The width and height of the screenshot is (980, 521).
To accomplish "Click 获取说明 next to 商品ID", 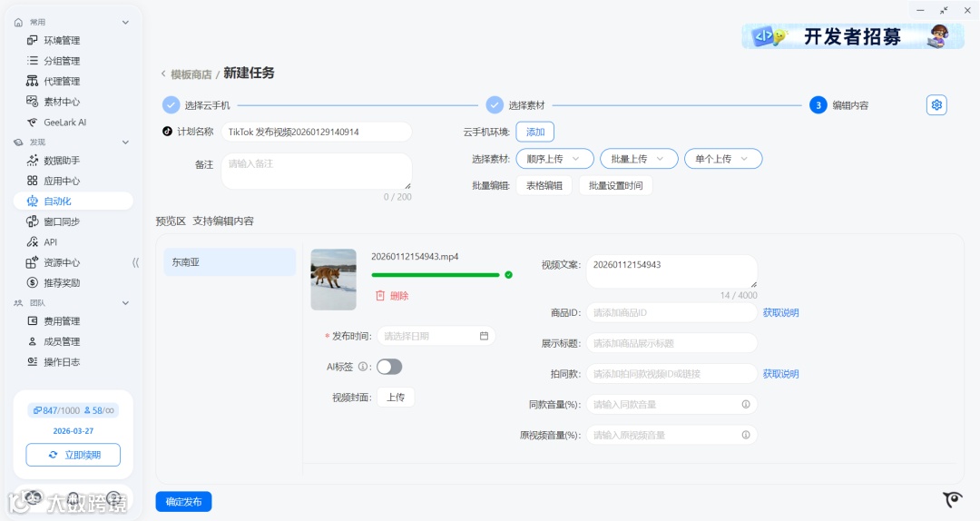I will tap(780, 313).
